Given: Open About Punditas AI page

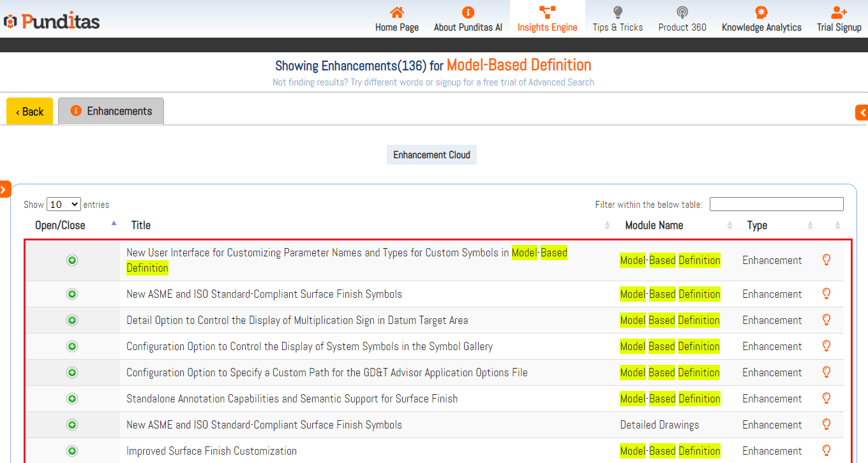Looking at the screenshot, I should pyautogui.click(x=468, y=19).
